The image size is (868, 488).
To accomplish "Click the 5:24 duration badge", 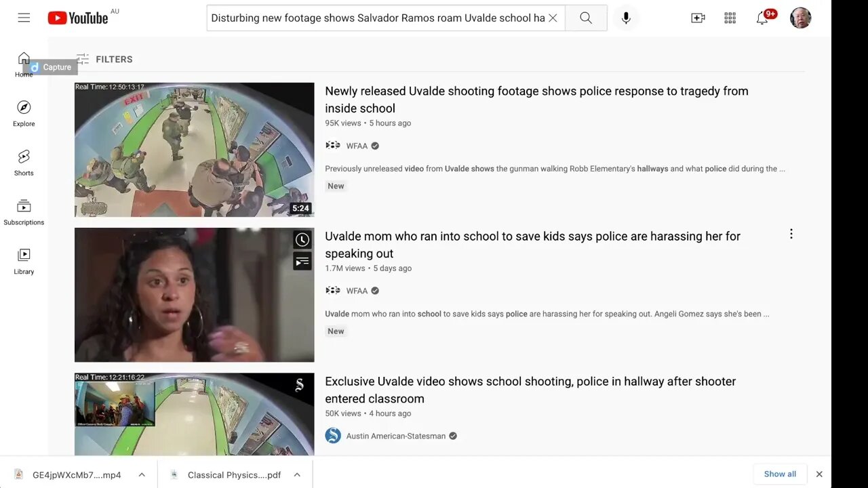I will [300, 208].
